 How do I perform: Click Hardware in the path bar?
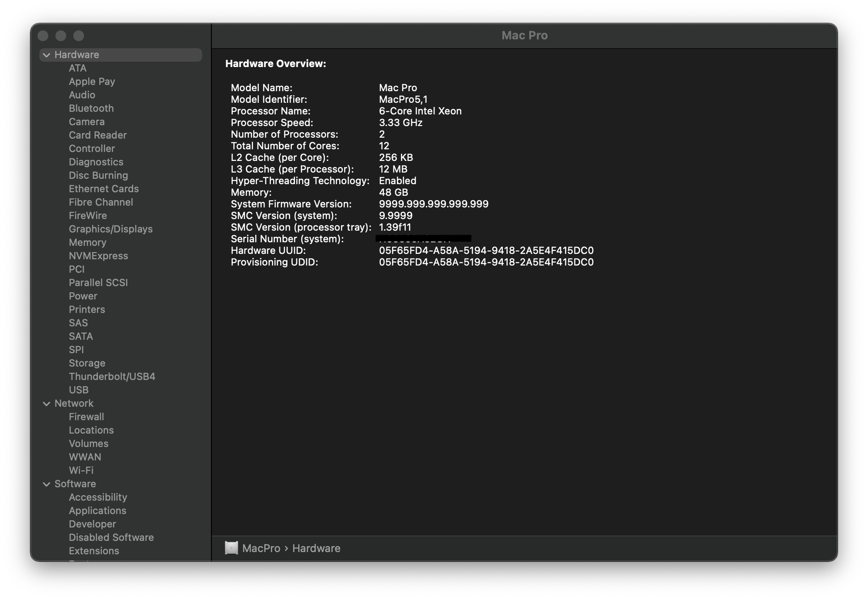coord(316,548)
